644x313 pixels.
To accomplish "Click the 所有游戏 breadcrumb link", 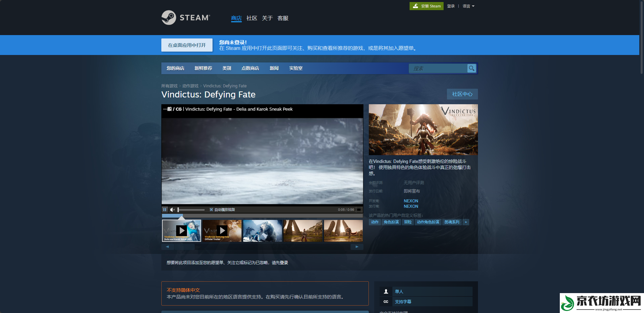I will pyautogui.click(x=169, y=86).
